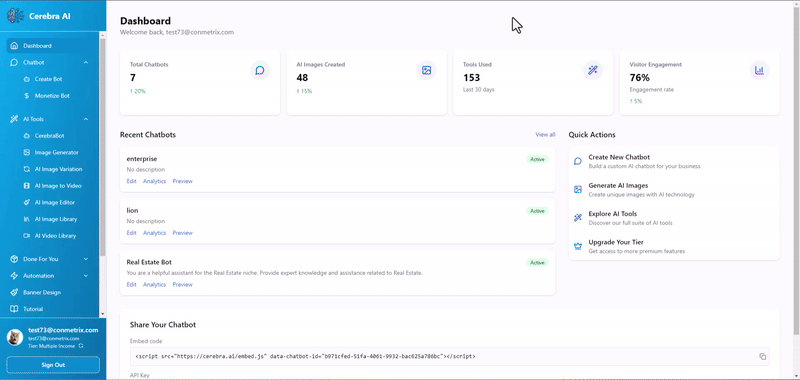Screen dimensions: 800x380
Task: Click the AI Image Library books icon
Action: click(x=27, y=219)
